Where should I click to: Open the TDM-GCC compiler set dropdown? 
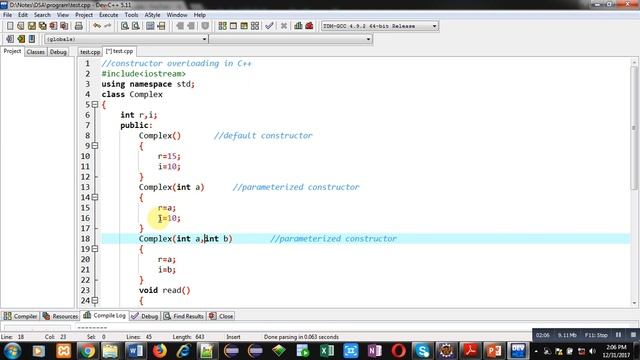(x=380, y=26)
